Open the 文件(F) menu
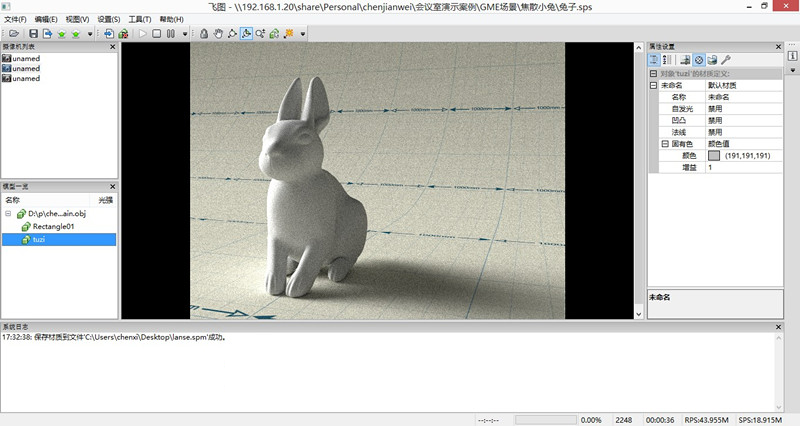This screenshot has height=426, width=800. click(15, 19)
